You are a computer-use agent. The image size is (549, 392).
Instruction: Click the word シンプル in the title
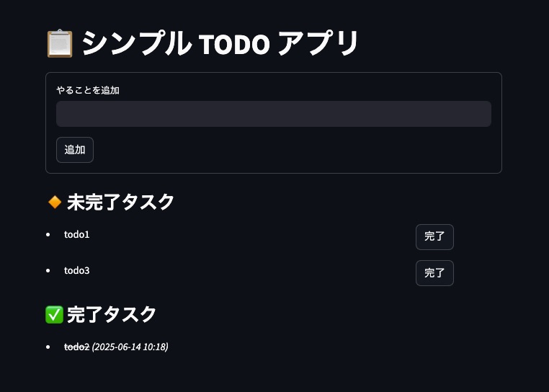pyautogui.click(x=135, y=44)
